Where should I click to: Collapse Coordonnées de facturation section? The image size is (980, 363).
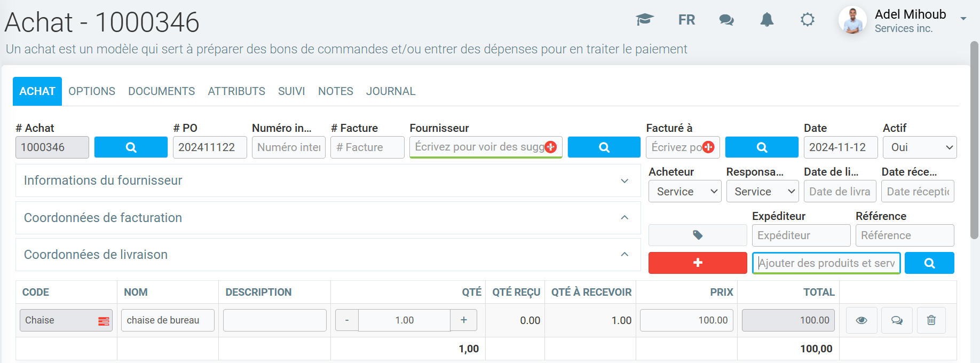click(624, 218)
